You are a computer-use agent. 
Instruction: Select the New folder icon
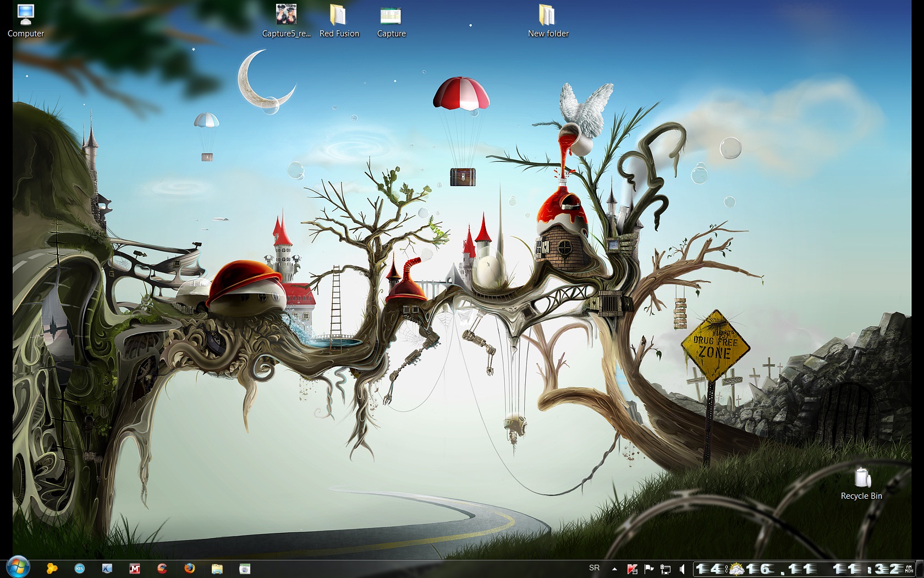548,21
